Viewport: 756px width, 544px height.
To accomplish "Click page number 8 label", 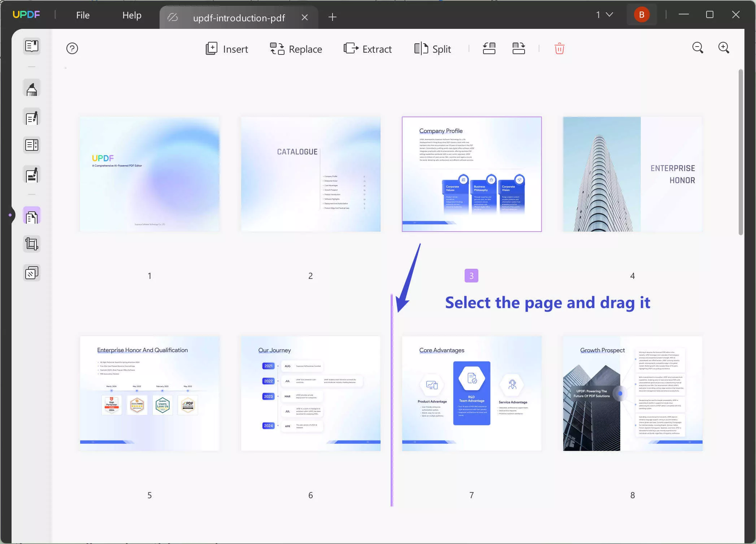I will (633, 495).
